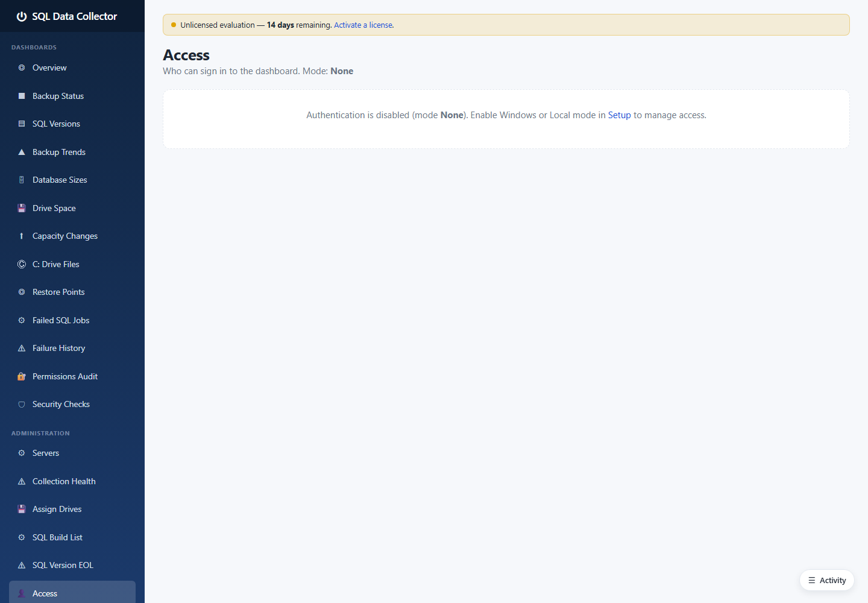Click the Backup Status square icon
Viewport: 868px width, 603px height.
(x=22, y=96)
